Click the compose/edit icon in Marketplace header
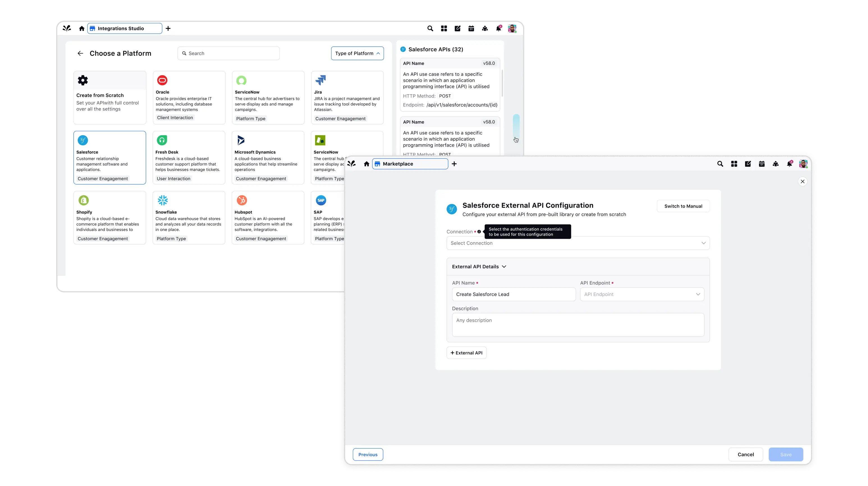868x486 pixels. tap(748, 164)
